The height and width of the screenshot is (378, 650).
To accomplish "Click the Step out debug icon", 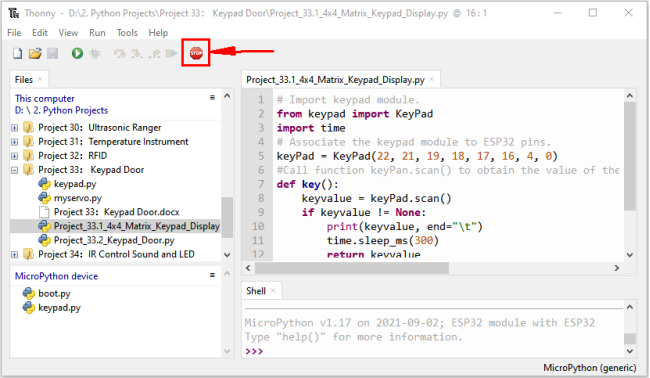I will [x=155, y=53].
